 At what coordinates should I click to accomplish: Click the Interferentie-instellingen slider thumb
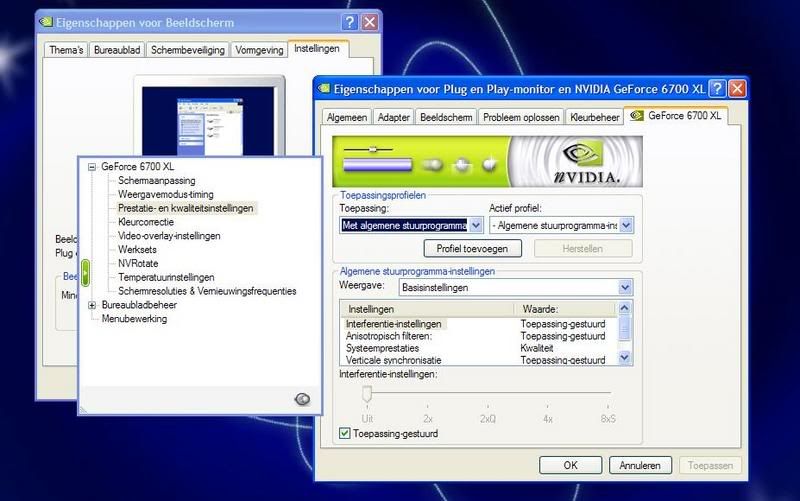pos(367,394)
